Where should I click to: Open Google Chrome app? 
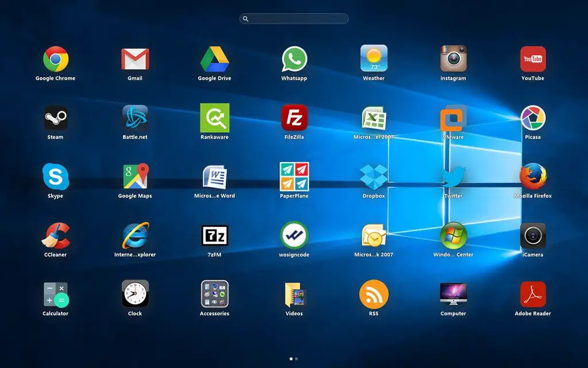[x=56, y=59]
